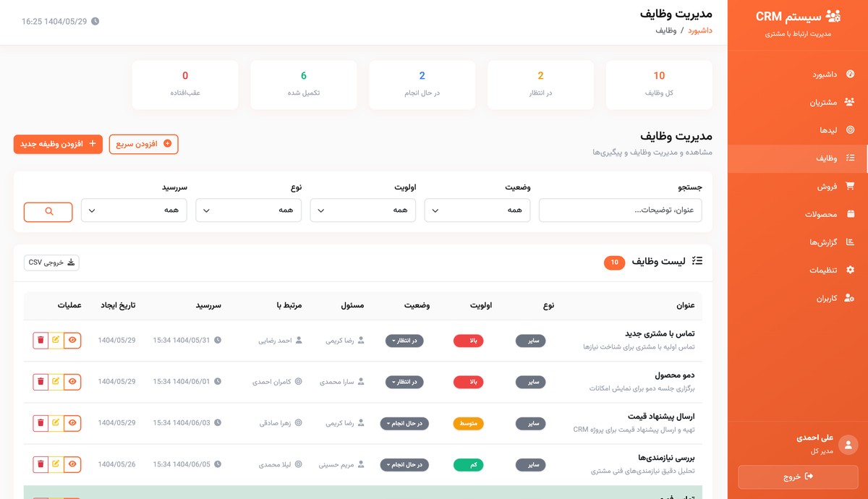868x499 pixels.
Task: Click the search magnifier icon in filters
Action: tap(48, 212)
